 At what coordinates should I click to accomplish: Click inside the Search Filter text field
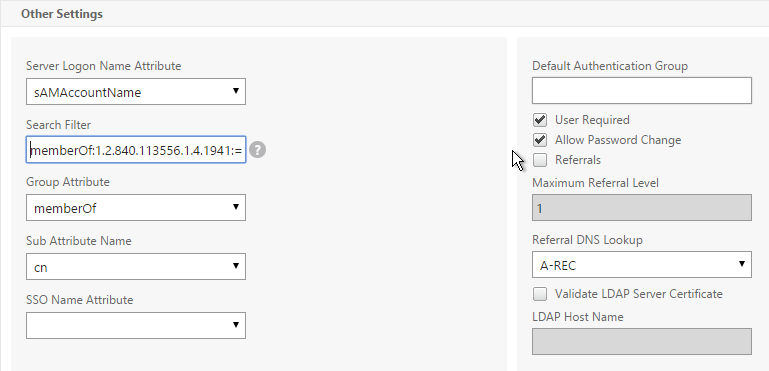(136, 150)
